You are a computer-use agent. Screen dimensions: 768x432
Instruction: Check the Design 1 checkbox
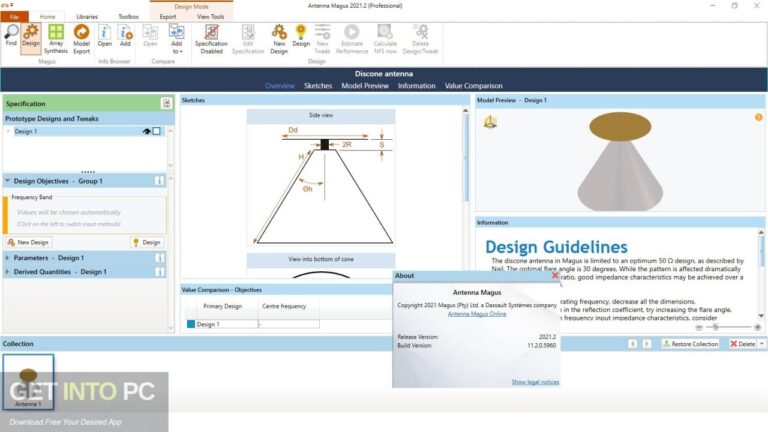click(156, 131)
